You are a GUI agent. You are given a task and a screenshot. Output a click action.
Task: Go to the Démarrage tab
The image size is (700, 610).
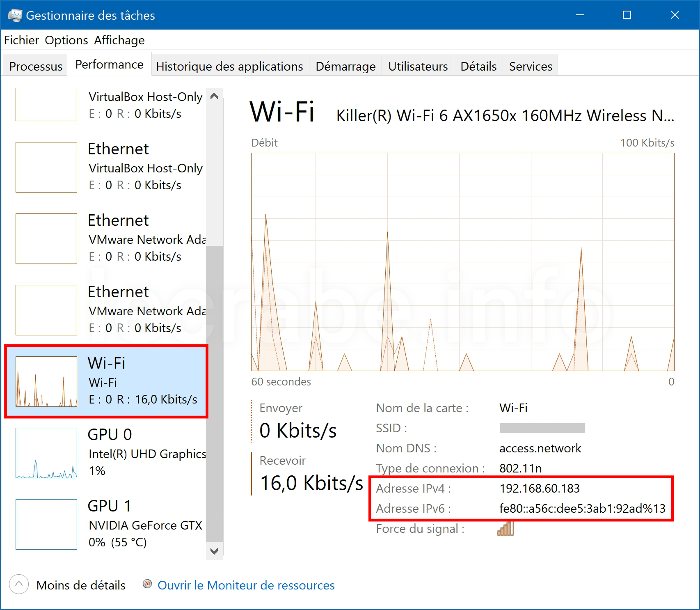coord(345,66)
